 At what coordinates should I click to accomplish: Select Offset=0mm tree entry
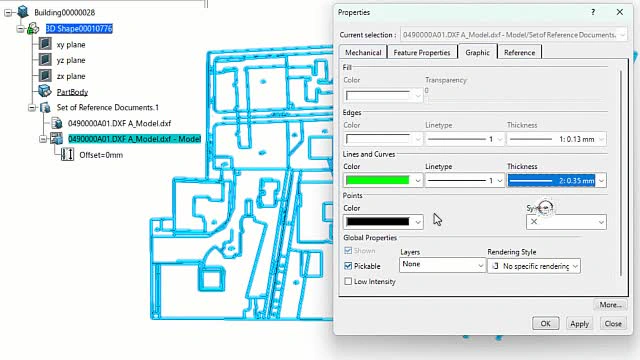pos(101,155)
